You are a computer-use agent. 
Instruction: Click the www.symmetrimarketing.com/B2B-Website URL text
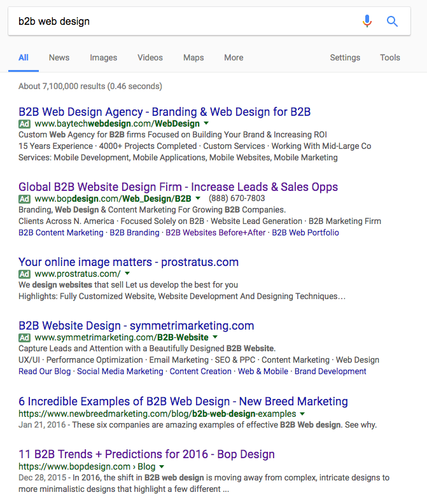tap(122, 338)
